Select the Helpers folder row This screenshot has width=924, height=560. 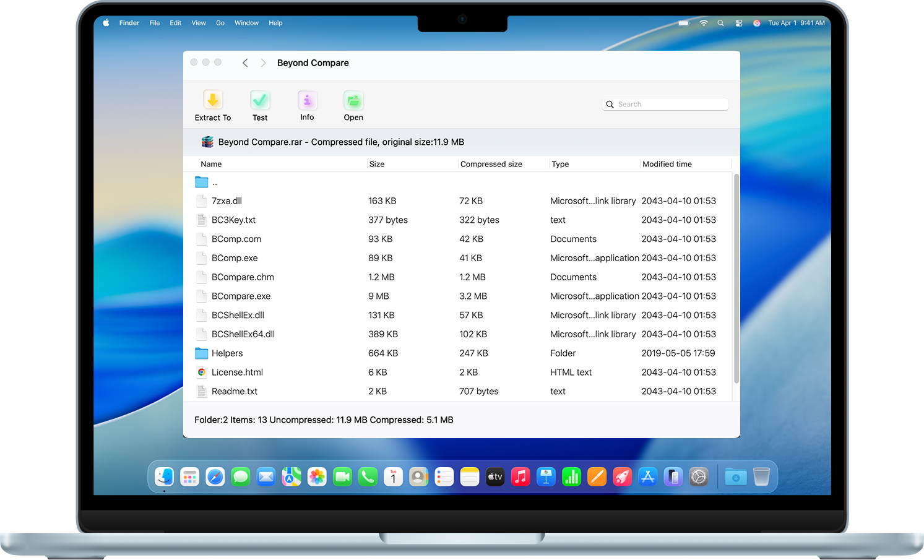227,353
